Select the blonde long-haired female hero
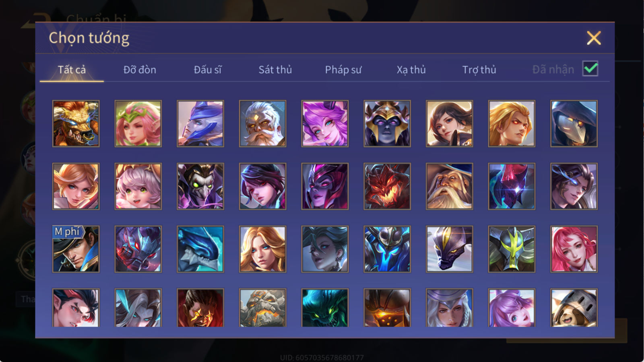Viewport: 644px width, 362px height. (262, 249)
